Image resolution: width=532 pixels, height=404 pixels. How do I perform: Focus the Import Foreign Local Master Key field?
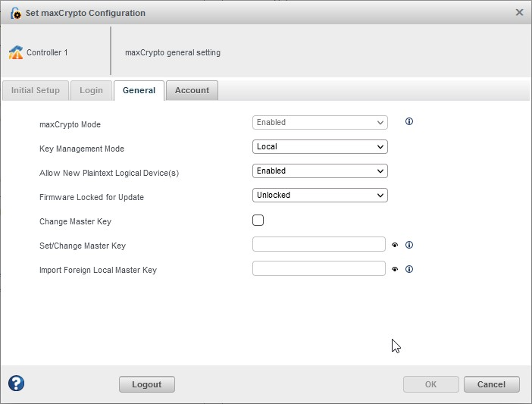coord(319,268)
